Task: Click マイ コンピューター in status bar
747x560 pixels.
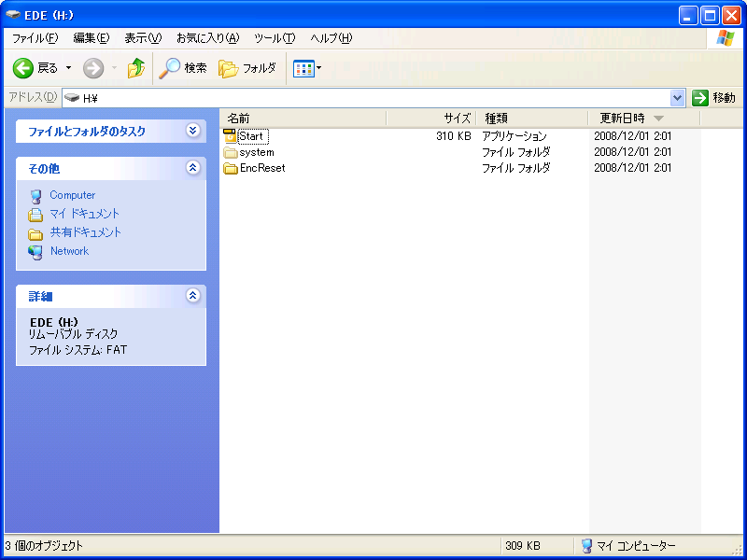Action: pyautogui.click(x=628, y=546)
